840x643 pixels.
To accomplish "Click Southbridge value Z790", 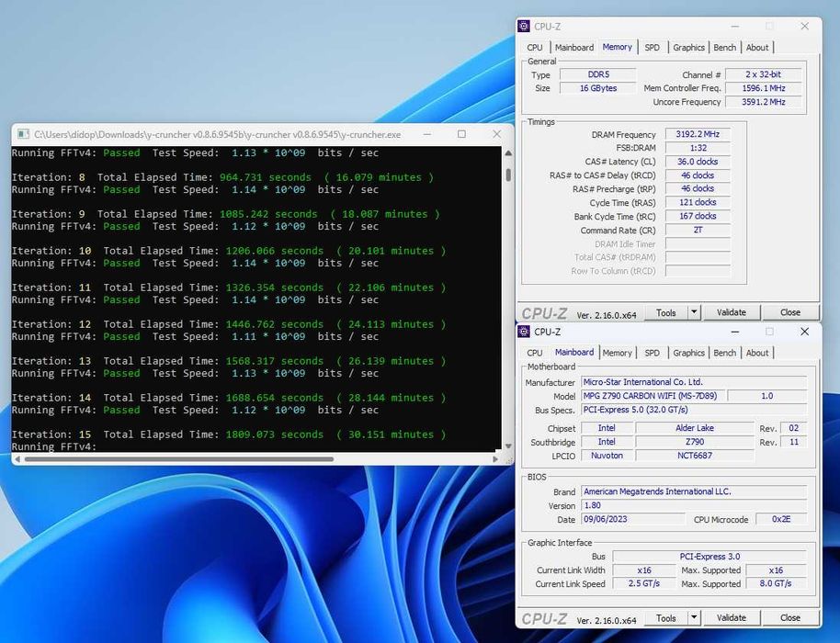I will (694, 442).
